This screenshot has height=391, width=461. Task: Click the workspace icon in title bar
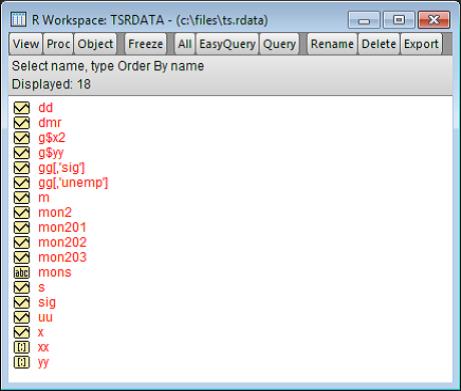18,20
